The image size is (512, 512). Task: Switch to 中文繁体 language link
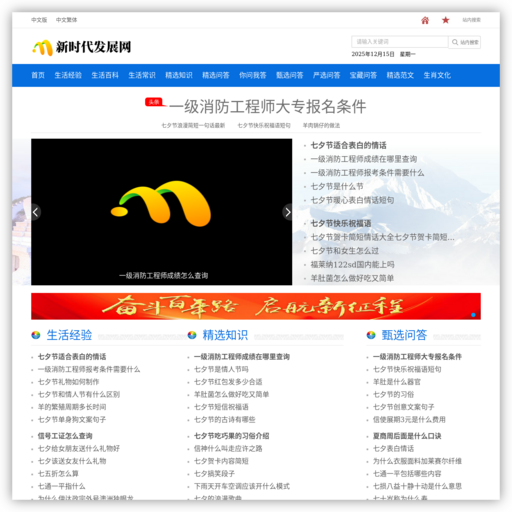tap(66, 20)
